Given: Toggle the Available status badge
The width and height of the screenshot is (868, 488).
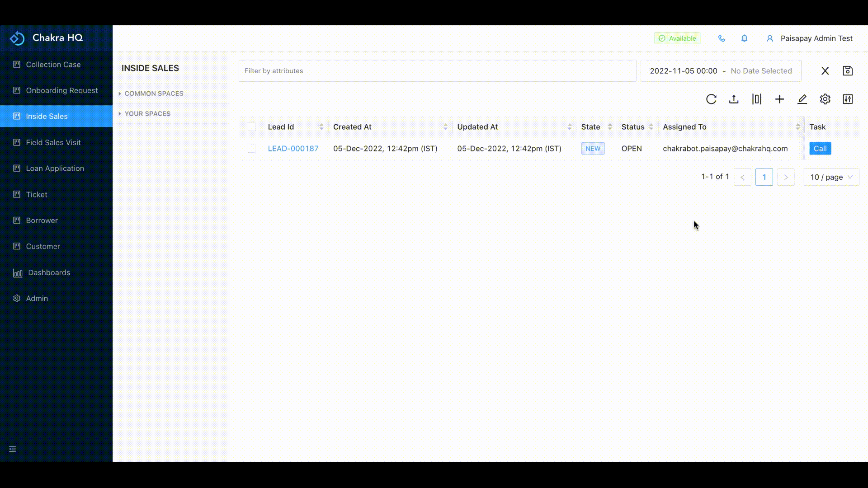Looking at the screenshot, I should coord(677,38).
